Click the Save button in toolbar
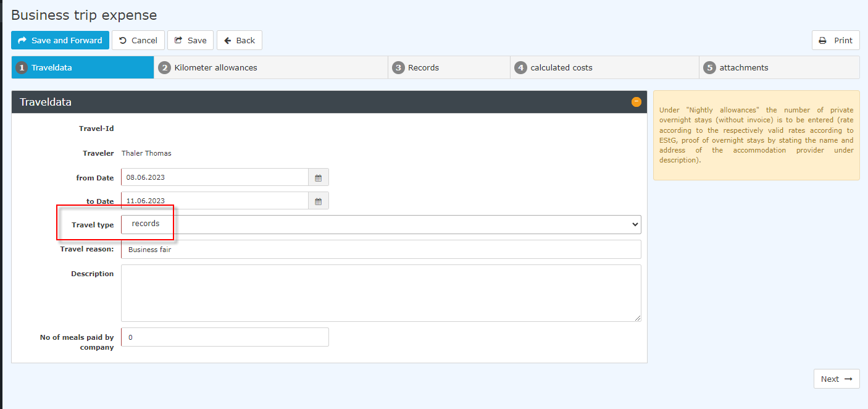 click(x=190, y=40)
